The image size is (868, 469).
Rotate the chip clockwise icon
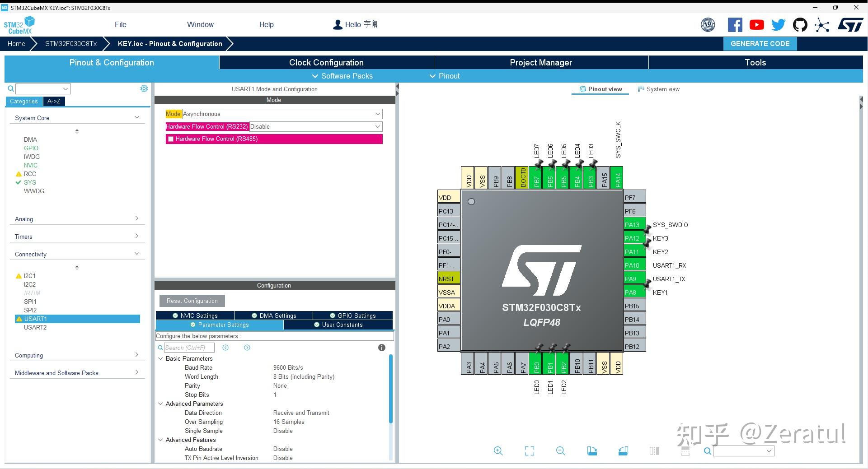pyautogui.click(x=592, y=450)
